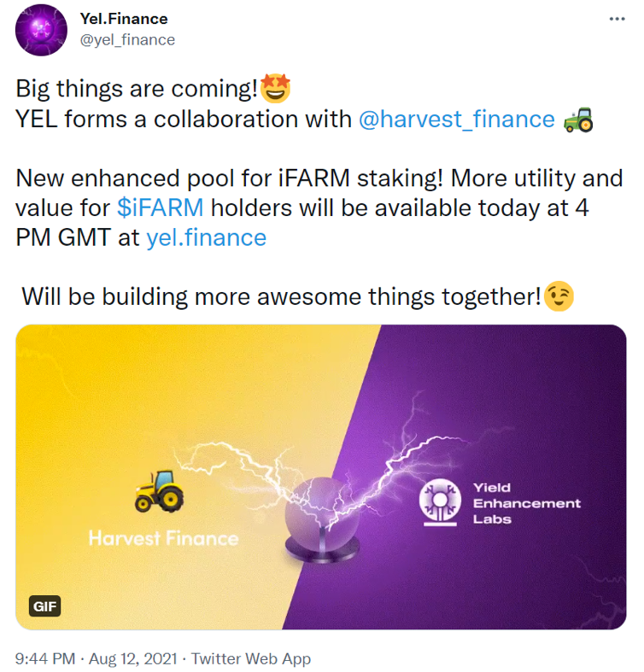Click the @yel_finance handle
This screenshot has width=644, height=672.
pos(127,40)
